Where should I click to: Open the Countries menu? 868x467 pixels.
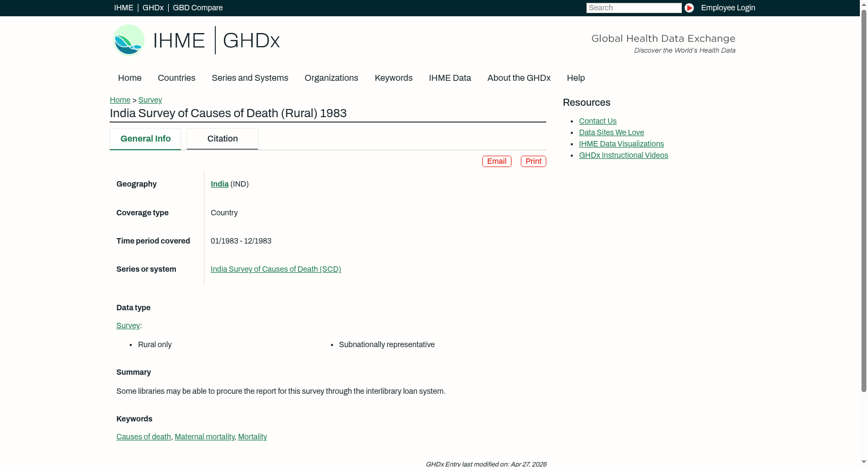[176, 78]
